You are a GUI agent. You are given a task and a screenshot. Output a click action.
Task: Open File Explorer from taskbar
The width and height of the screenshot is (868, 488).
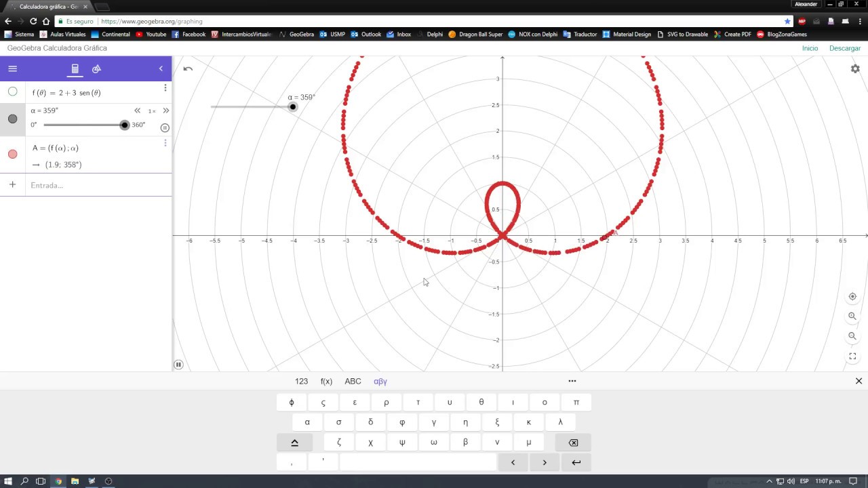click(x=75, y=481)
